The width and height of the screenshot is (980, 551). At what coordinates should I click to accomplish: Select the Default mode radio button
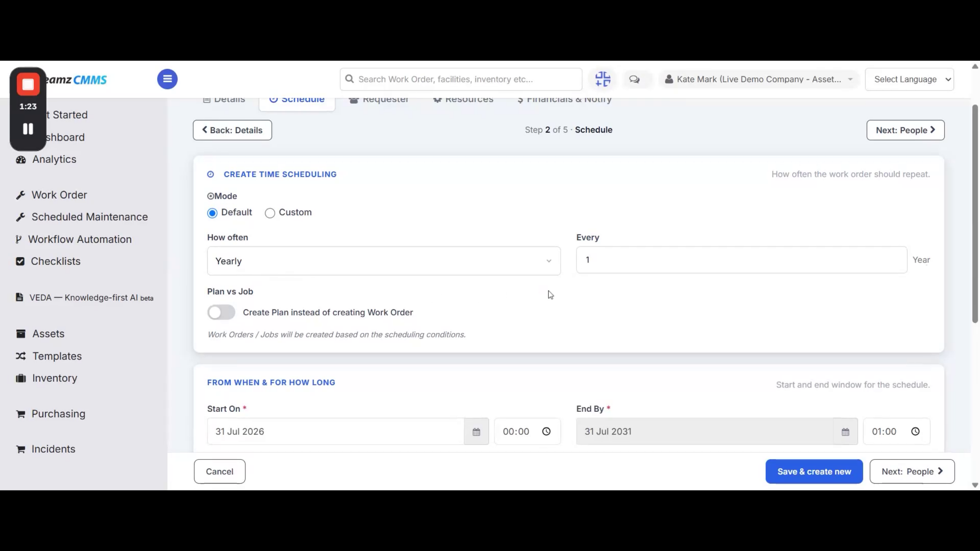point(212,213)
